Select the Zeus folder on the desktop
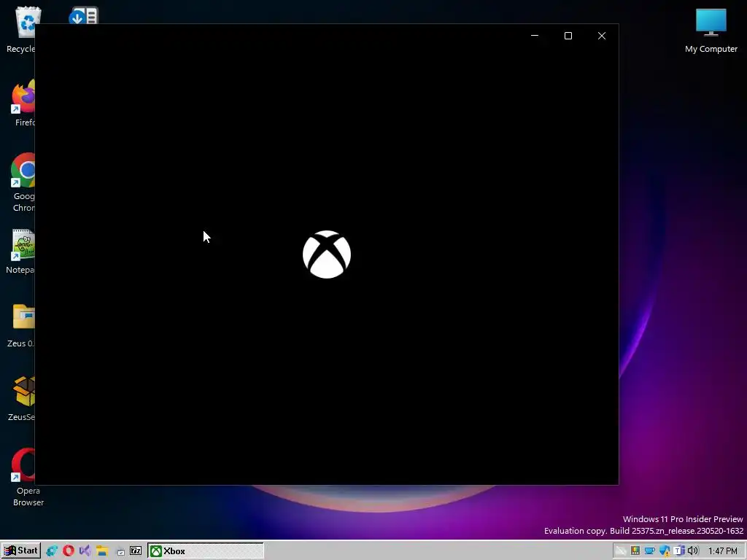Image resolution: width=747 pixels, height=560 pixels. (x=21, y=325)
